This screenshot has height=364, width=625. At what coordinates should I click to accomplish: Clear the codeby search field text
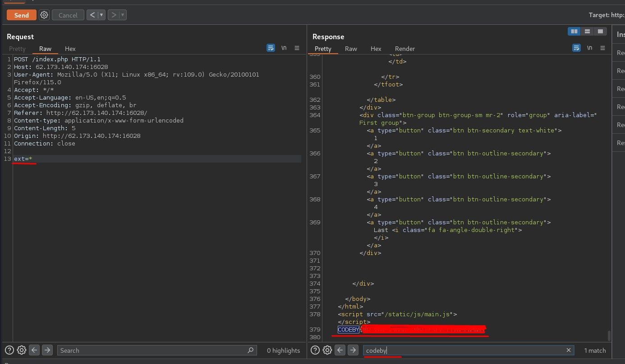point(569,350)
